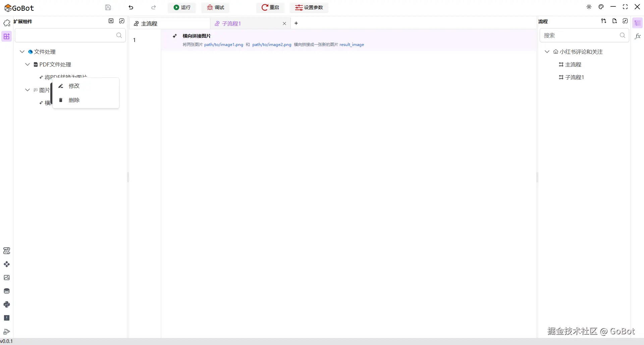This screenshot has width=644, height=345.
Task: Start debugging with 调试
Action: [x=215, y=7]
